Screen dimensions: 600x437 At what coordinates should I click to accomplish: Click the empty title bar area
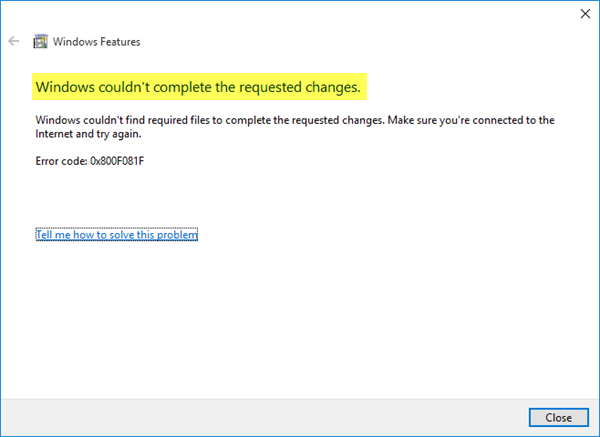point(300,14)
